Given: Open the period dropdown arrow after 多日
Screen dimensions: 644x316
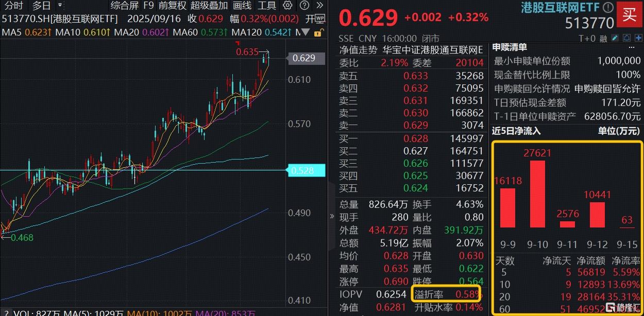Looking at the screenshot, I should (x=61, y=6).
